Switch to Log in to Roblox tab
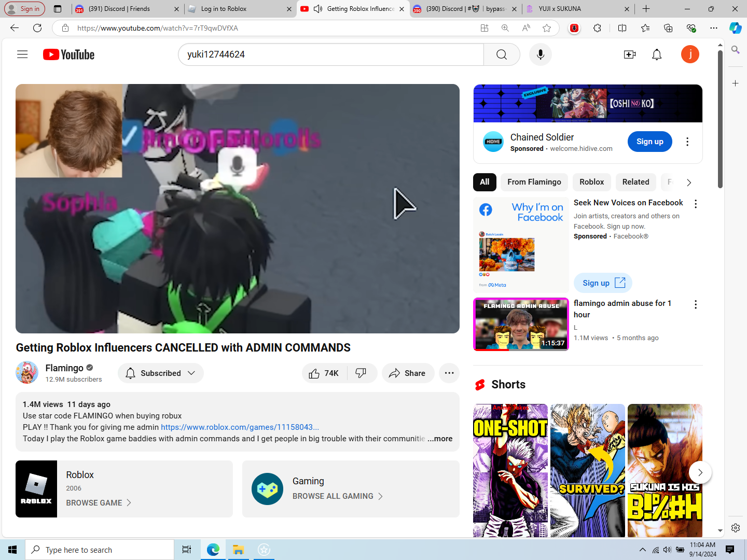Image resolution: width=747 pixels, height=560 pixels. (239, 9)
